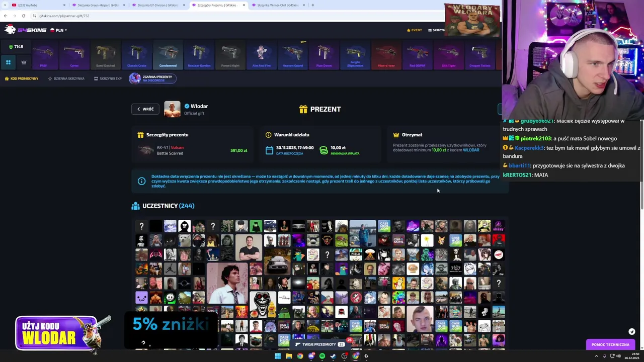644x362 pixels.
Task: Open Wlodar's profile avatar
Action: (172, 109)
